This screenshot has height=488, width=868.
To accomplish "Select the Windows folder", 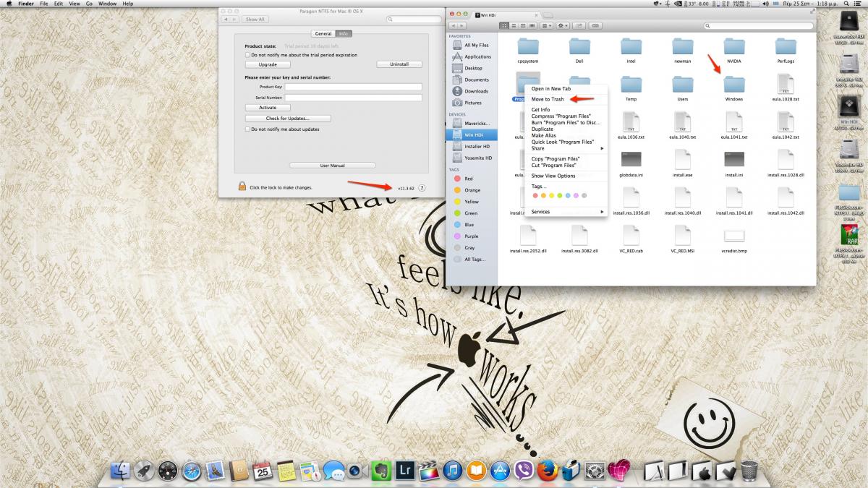I will click(x=734, y=89).
